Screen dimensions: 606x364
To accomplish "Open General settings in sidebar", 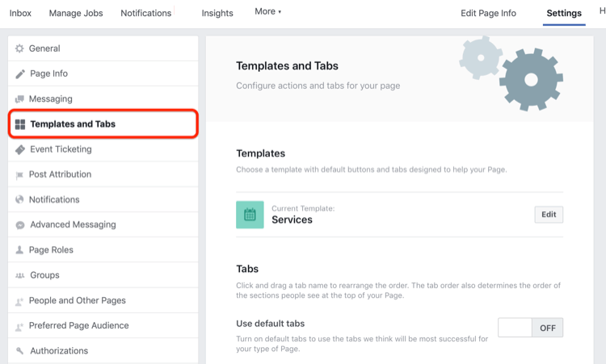I will [x=103, y=48].
